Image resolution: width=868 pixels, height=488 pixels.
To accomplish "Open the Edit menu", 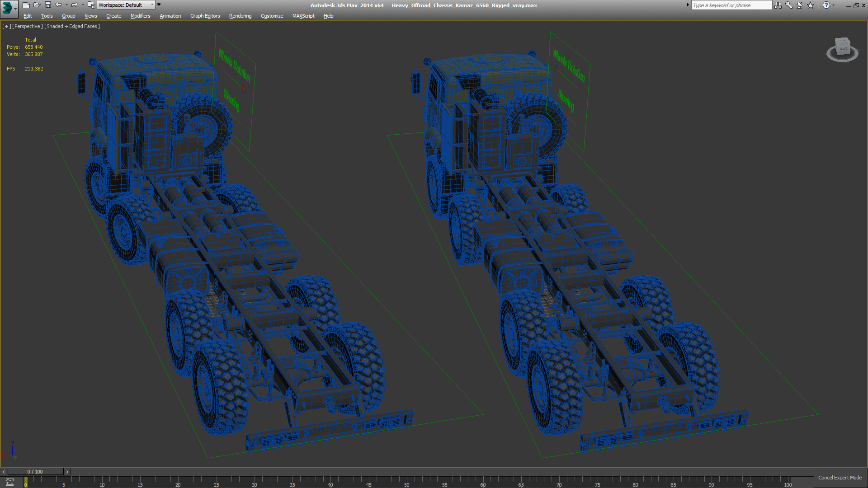I will 28,16.
